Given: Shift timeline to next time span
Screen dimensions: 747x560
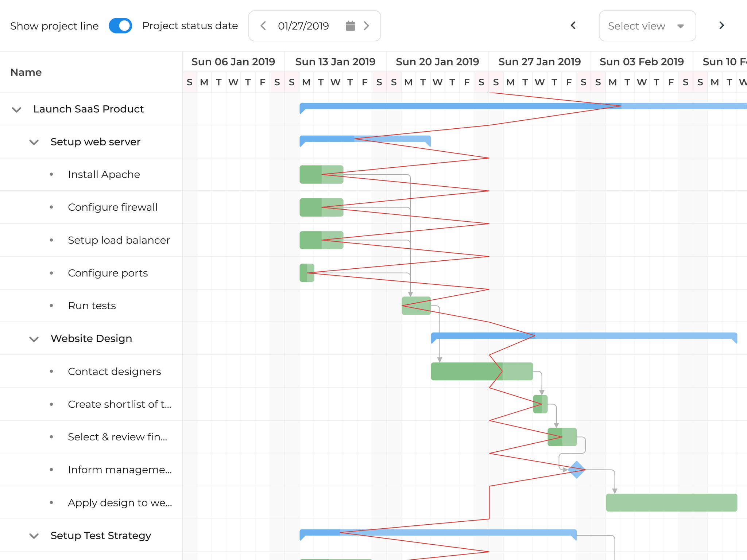Looking at the screenshot, I should coord(721,26).
